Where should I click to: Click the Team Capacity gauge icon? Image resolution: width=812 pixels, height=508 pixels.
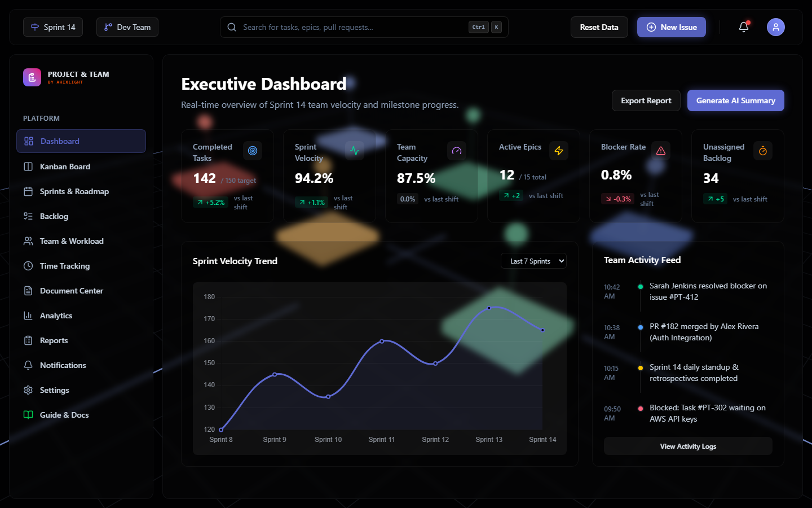457,151
